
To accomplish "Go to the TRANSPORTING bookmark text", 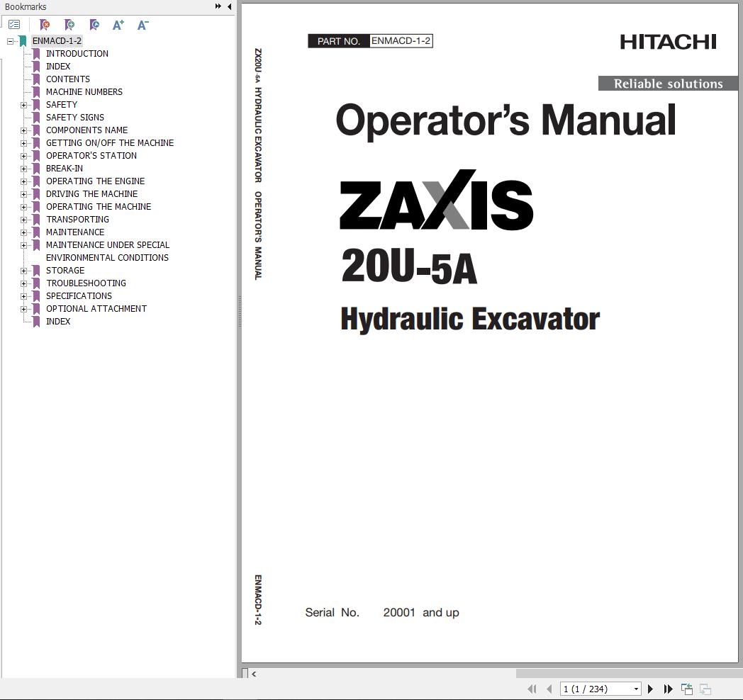I will coord(78,220).
